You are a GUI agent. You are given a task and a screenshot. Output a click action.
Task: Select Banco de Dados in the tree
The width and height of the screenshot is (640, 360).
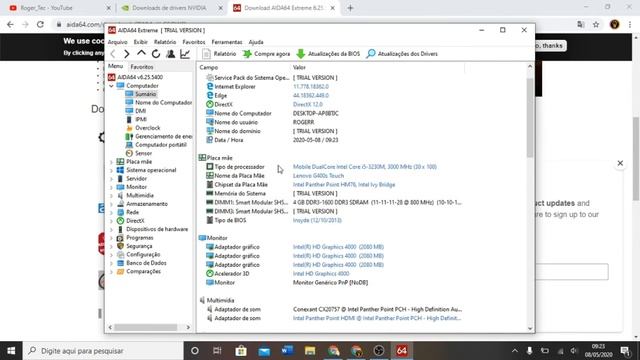click(146, 263)
